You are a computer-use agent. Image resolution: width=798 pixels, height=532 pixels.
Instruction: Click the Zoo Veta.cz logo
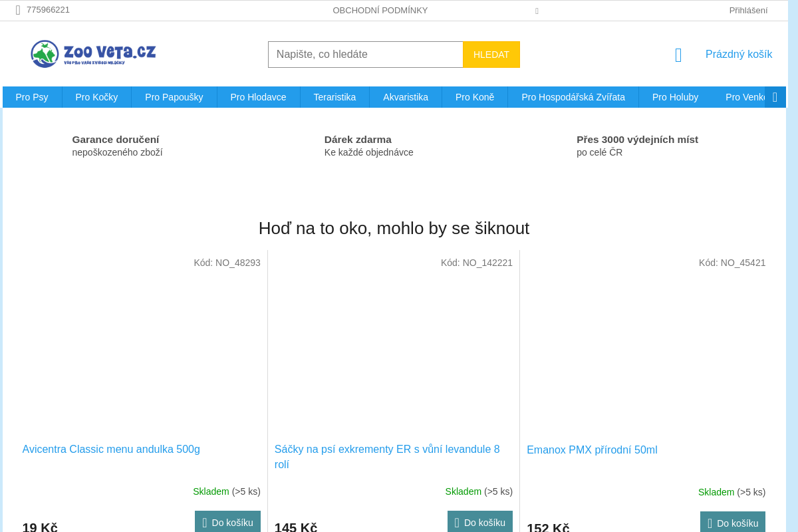93,54
